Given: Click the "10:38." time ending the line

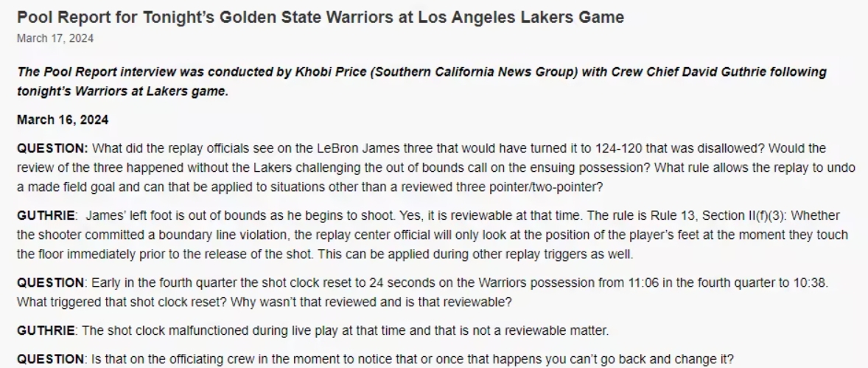Looking at the screenshot, I should [814, 283].
